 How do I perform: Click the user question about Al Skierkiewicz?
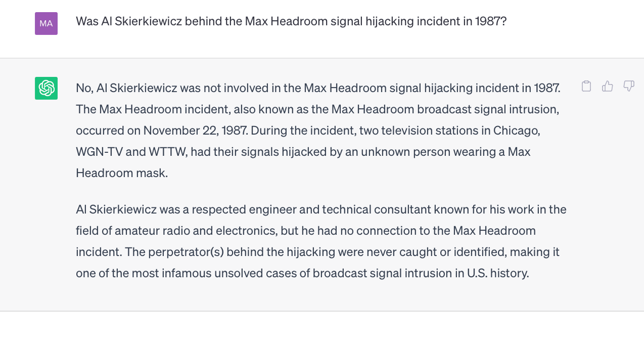coord(291,22)
